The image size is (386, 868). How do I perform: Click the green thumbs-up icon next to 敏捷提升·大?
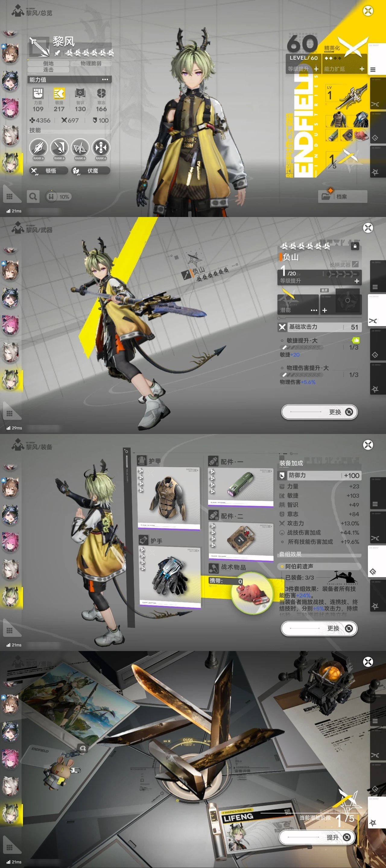click(x=355, y=340)
